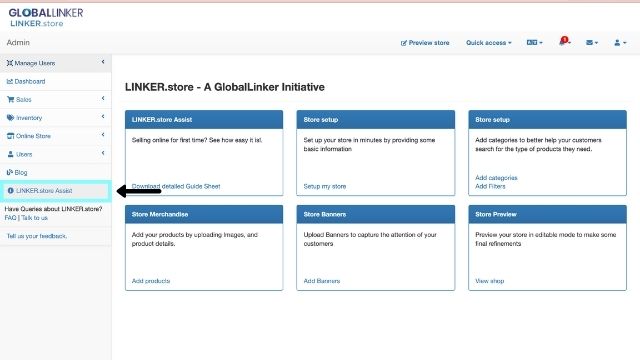Click the LINKER.store Assist card header
This screenshot has width=640, height=360.
[x=204, y=120]
